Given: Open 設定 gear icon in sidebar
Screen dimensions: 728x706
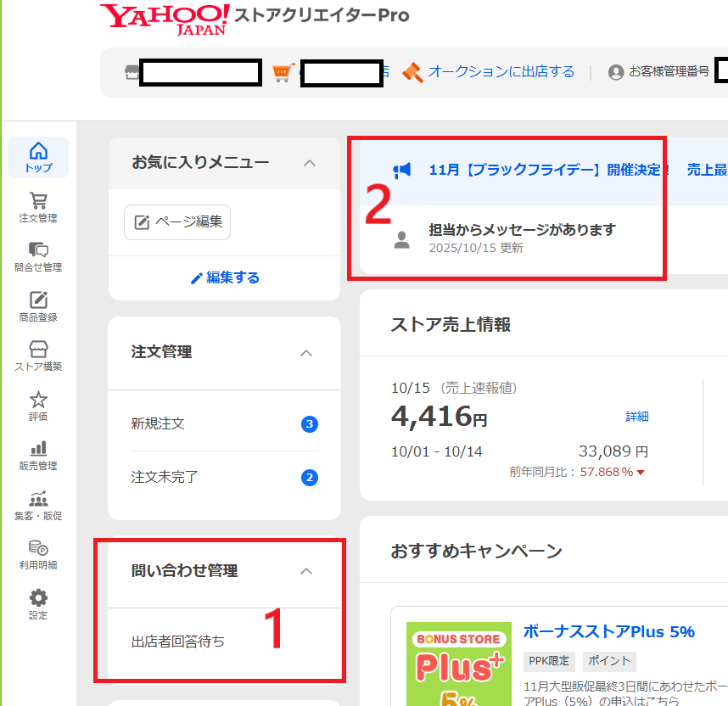Looking at the screenshot, I should click(x=38, y=603).
